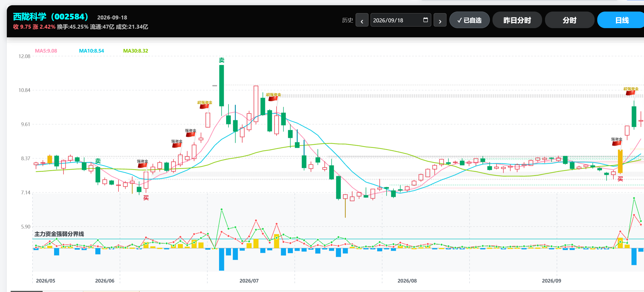Click the 2026/06 axis label
Viewport: 644px width, 292px height.
click(105, 281)
